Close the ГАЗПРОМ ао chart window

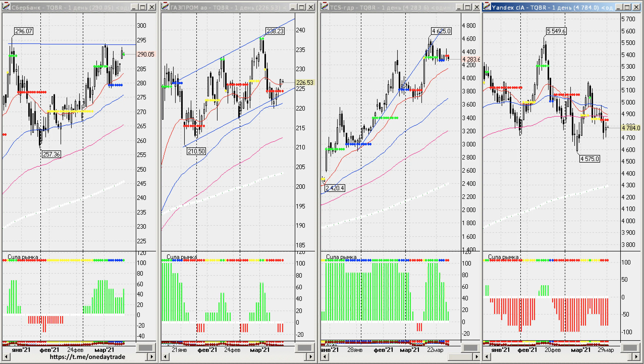[x=311, y=7]
